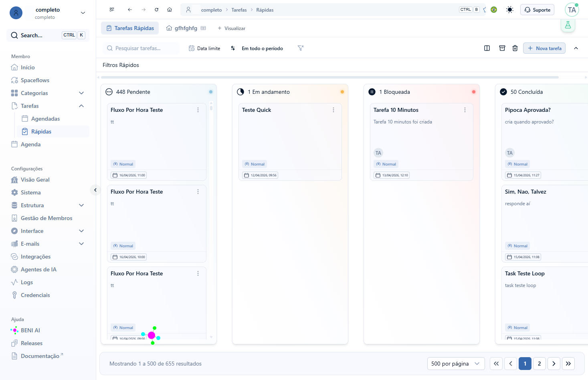Expand the Categorias sidebar section

pos(81,93)
